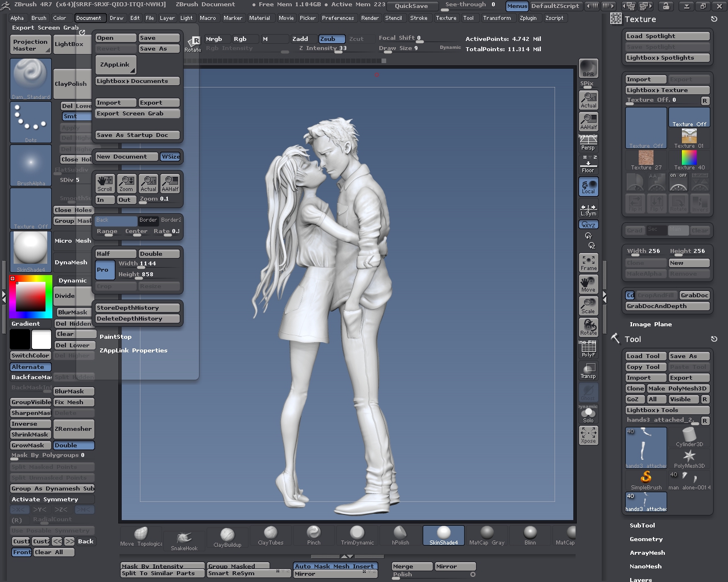Select the hPolish brush

click(x=400, y=535)
